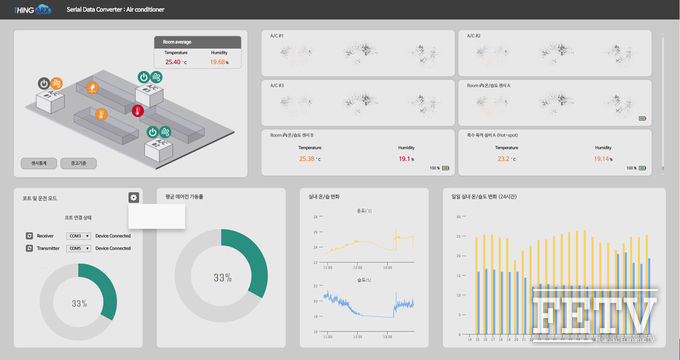The width and height of the screenshot is (680, 360).
Task: Open the A/C #2 status card
Action: tap(555, 53)
